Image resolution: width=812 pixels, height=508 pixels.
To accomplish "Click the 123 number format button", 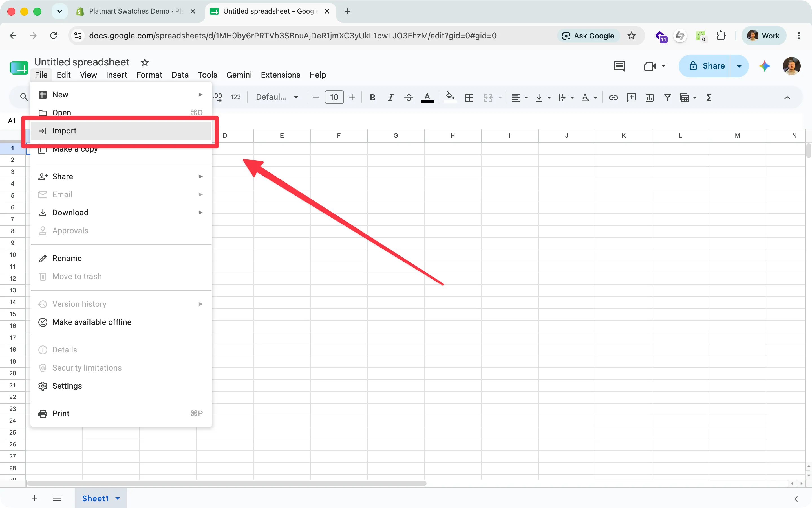I will 235,97.
